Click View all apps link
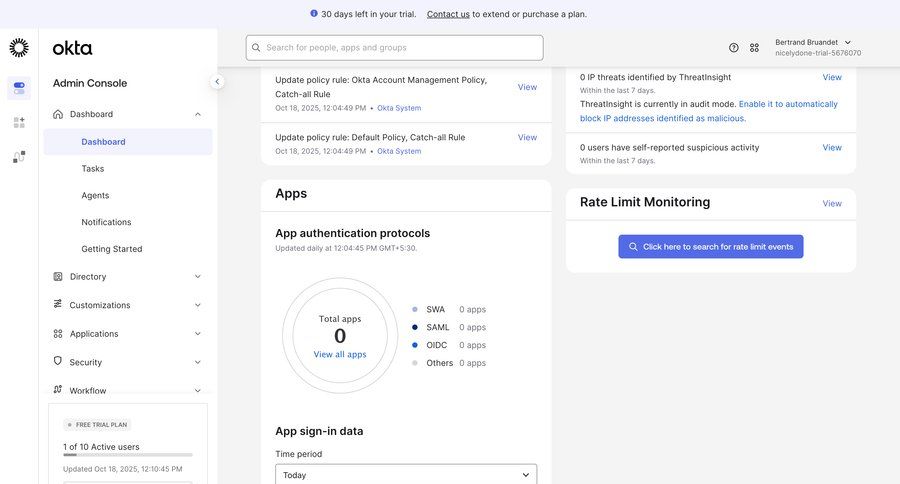The height and width of the screenshot is (484, 900). [340, 354]
